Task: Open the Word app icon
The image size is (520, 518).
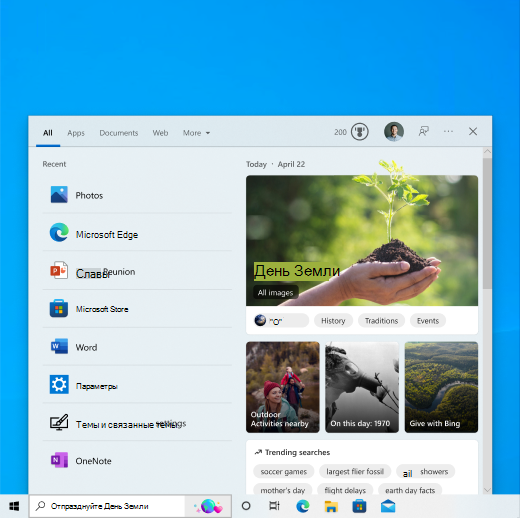Action: 59,346
